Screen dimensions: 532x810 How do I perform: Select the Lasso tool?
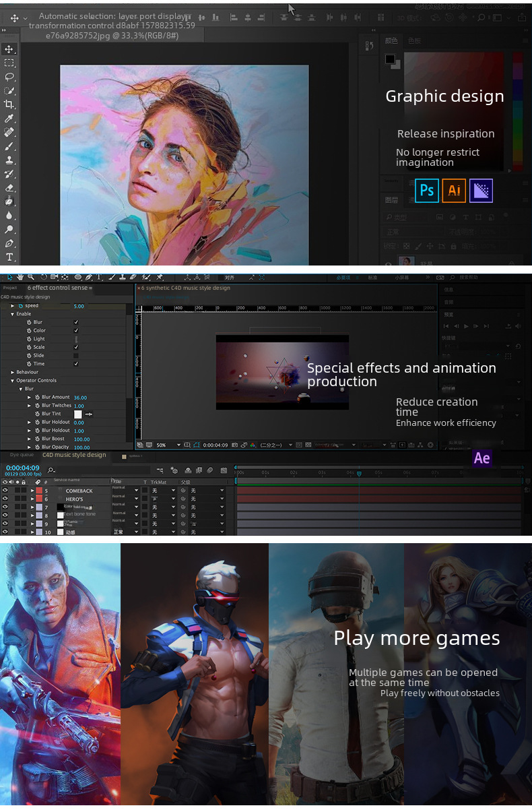[x=9, y=77]
